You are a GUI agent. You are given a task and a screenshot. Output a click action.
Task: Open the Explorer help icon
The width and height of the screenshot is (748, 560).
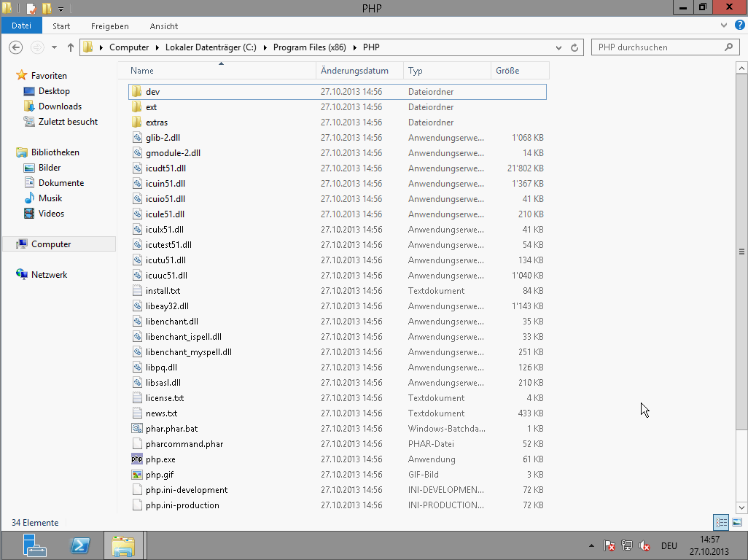740,26
